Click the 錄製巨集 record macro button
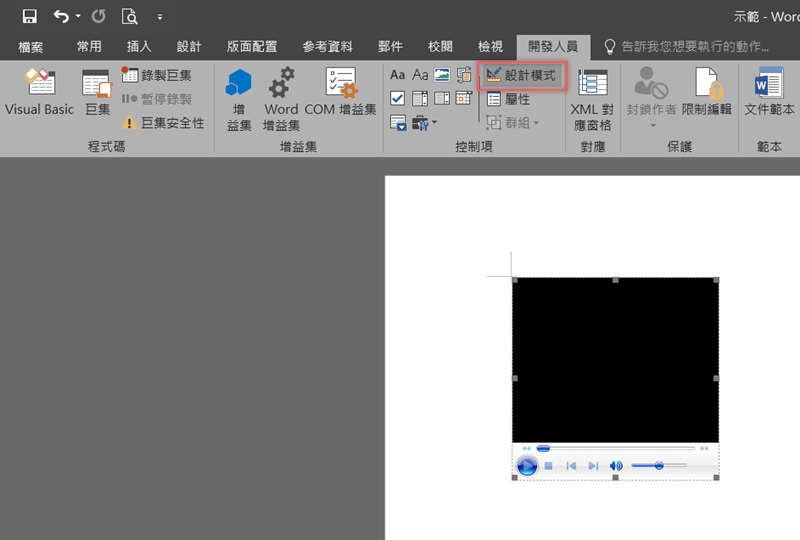Screen dimensions: 800x540 pyautogui.click(x=157, y=75)
